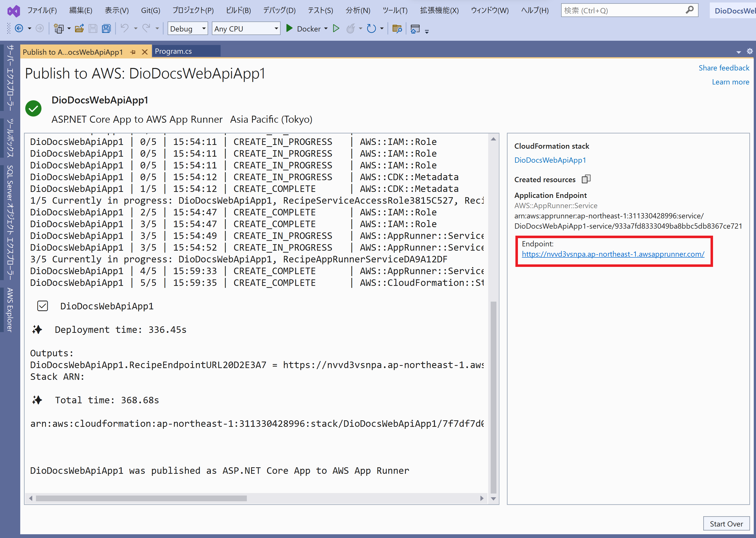The height and width of the screenshot is (538, 756).
Task: Open the SQL Server object explorer side tab
Action: click(x=10, y=223)
